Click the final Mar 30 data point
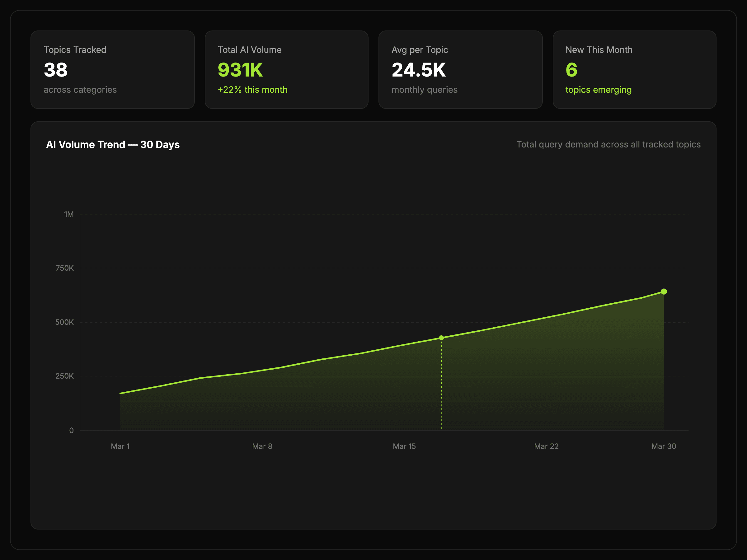The width and height of the screenshot is (747, 560). point(664,291)
